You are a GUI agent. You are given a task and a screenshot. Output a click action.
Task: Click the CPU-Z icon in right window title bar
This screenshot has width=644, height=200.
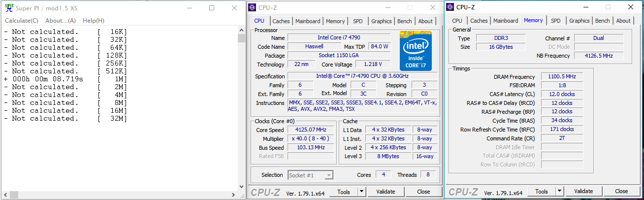(450, 7)
